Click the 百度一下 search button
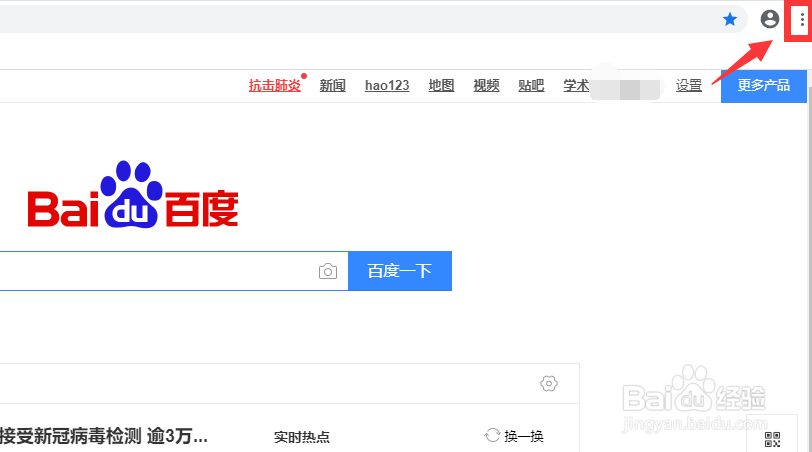The width and height of the screenshot is (812, 452). (x=400, y=271)
